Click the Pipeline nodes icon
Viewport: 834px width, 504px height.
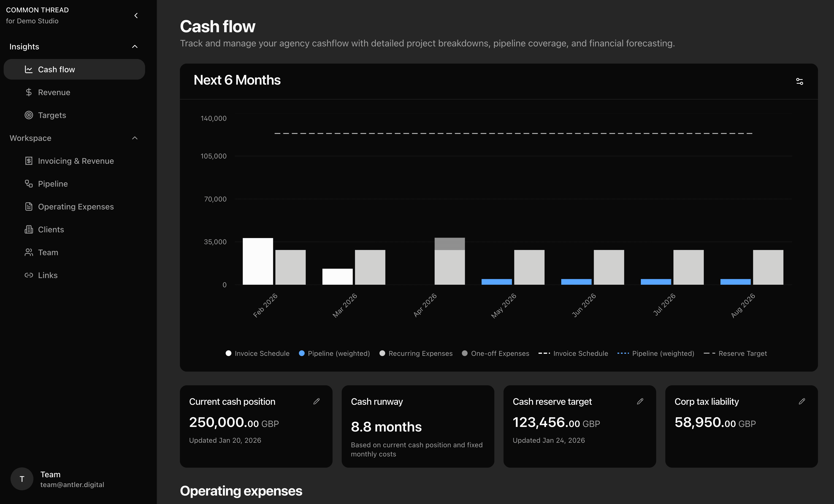click(x=29, y=184)
